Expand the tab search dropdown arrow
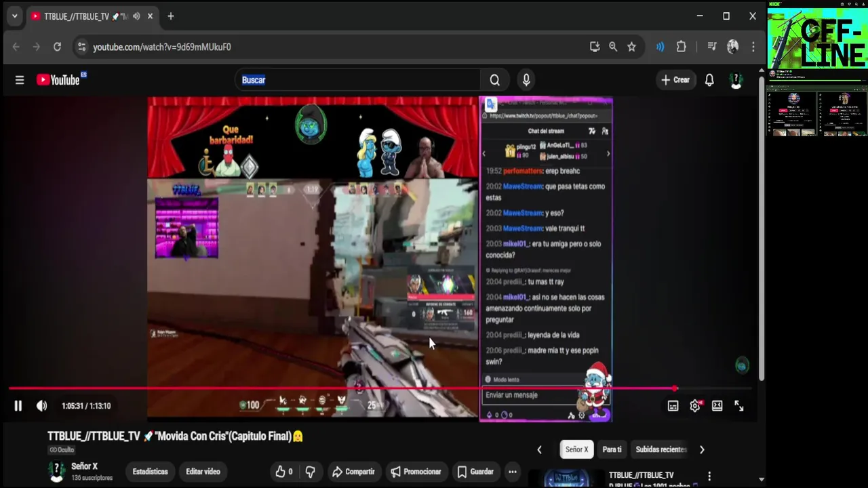This screenshot has height=488, width=868. click(x=14, y=16)
